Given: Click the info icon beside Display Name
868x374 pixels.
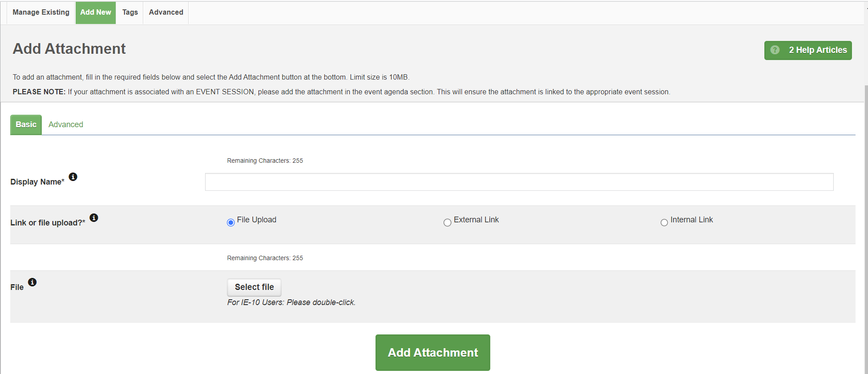Looking at the screenshot, I should (x=73, y=177).
